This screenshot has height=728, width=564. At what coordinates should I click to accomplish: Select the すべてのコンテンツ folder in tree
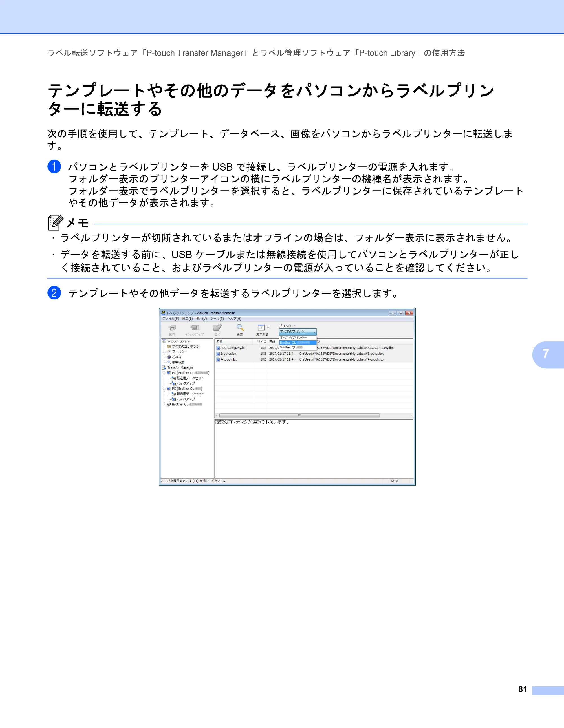[x=183, y=347]
